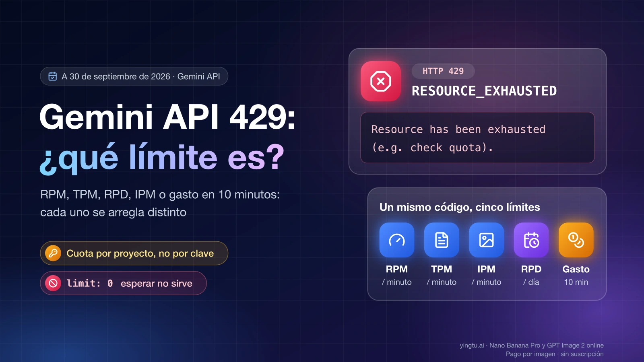Click the orange key icon
Screen dimensions: 644x362
[x=53, y=253]
